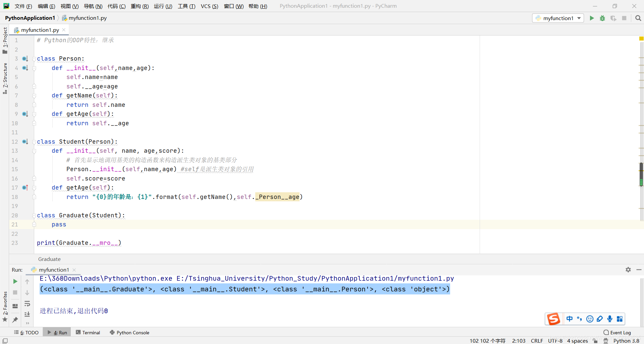Open the myfunction1 run configuration dropdown
Screen dimensions: 644x344
[x=558, y=18]
